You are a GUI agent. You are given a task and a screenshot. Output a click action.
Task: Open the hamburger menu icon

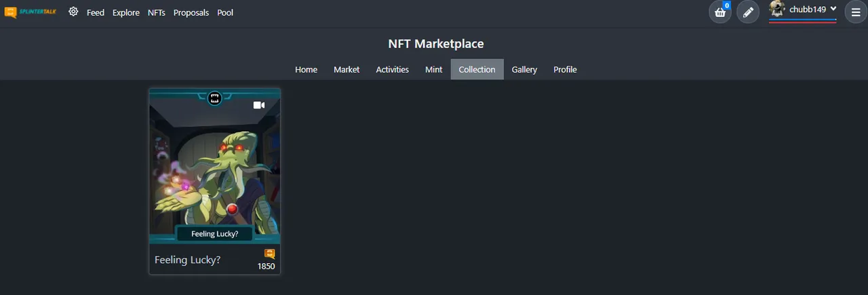[x=856, y=12]
